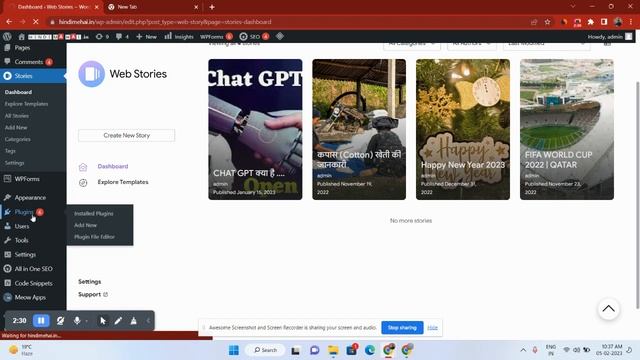Select the recorder highlighter tool
640x360 pixels.
(133, 321)
